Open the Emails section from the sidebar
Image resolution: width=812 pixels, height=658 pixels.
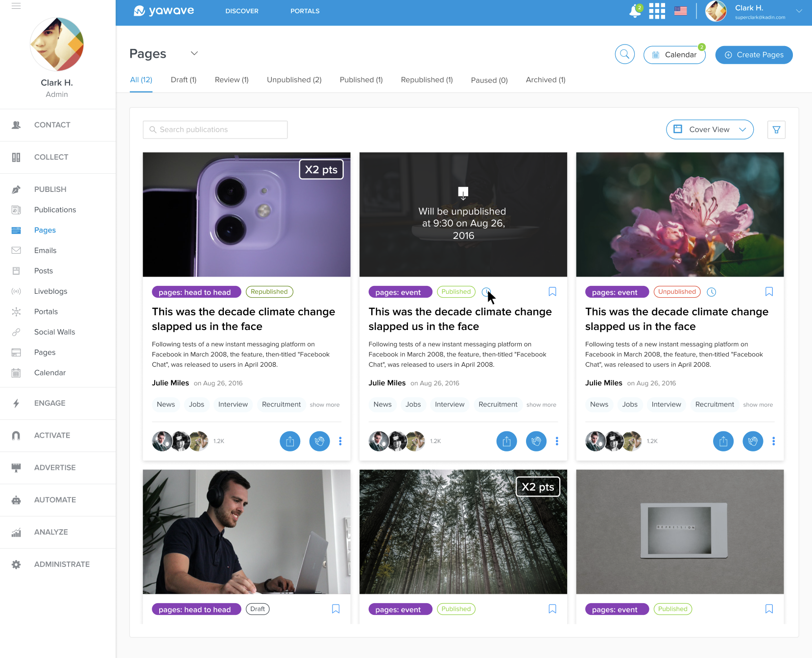pos(45,250)
